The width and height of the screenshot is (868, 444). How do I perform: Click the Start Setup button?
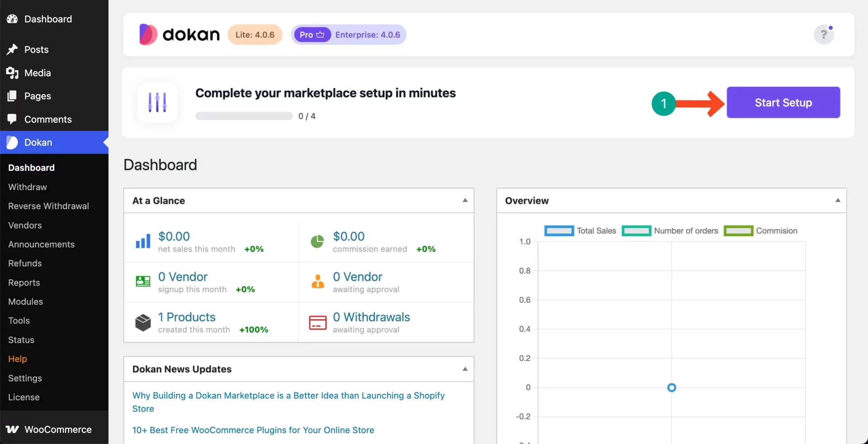tap(783, 103)
